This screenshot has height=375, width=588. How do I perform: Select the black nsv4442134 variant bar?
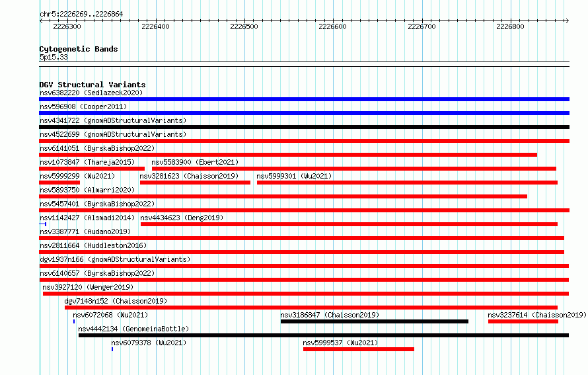324,335
